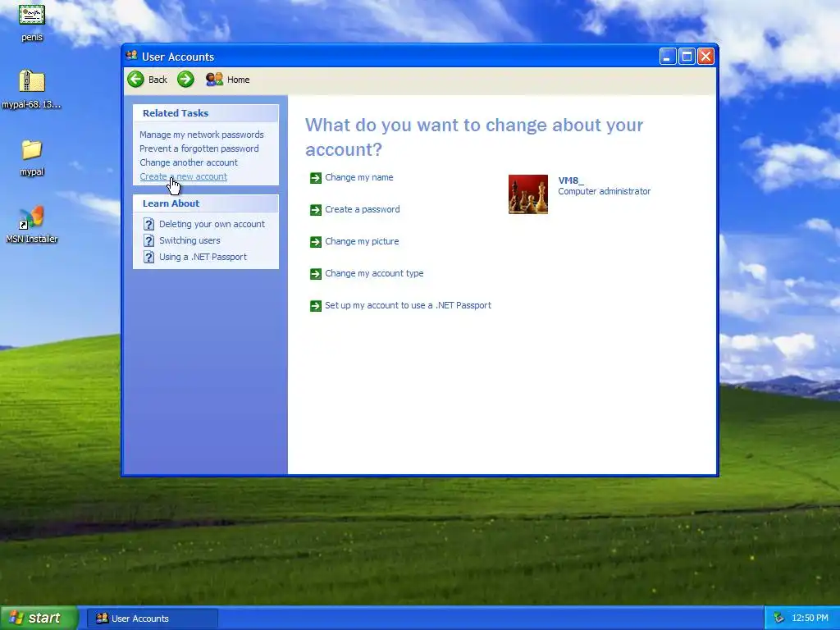Screen dimensions: 840x630
Task: Click the help icon for Switching users
Action: (149, 240)
